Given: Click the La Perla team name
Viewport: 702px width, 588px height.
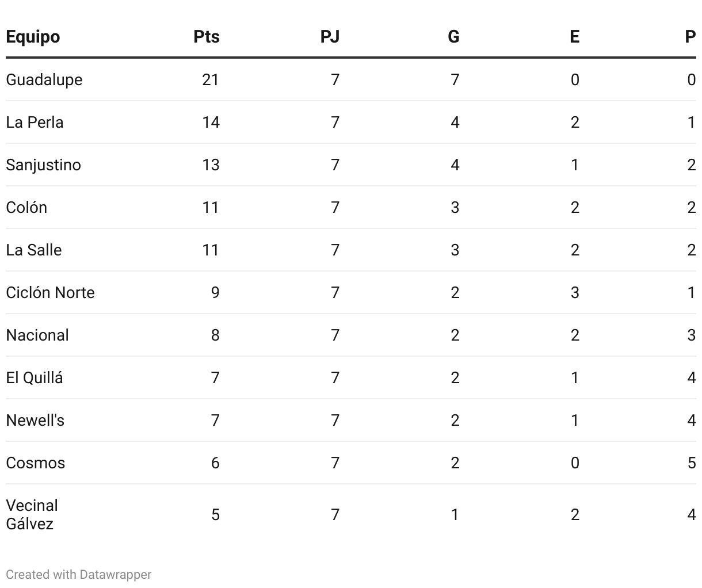Looking at the screenshot, I should pos(35,122).
